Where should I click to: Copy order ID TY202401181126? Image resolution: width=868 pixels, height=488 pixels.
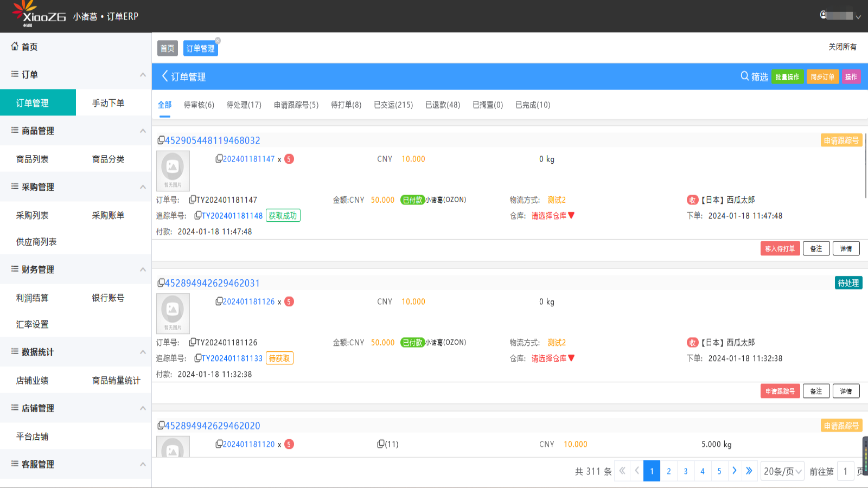click(x=193, y=343)
